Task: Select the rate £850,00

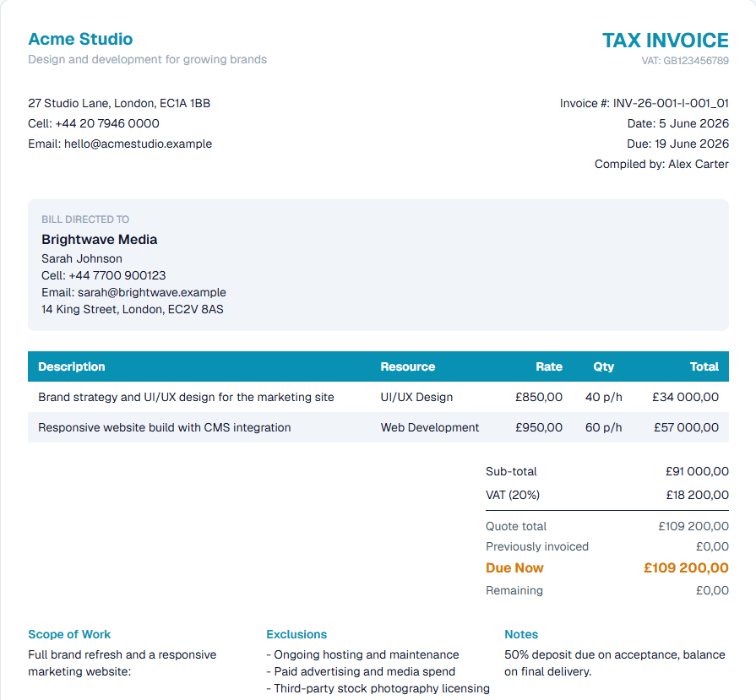Action: (x=539, y=397)
